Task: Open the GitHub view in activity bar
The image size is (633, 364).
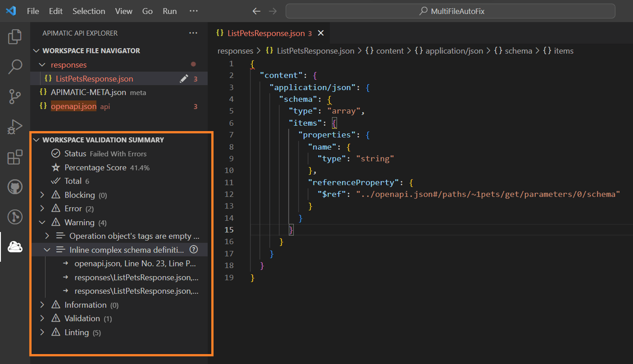Action: (15, 187)
